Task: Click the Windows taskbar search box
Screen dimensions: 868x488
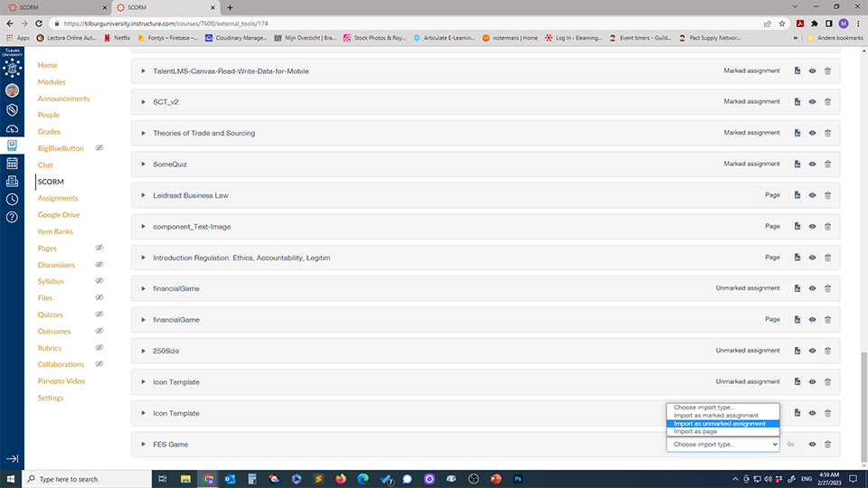Action: click(x=87, y=479)
